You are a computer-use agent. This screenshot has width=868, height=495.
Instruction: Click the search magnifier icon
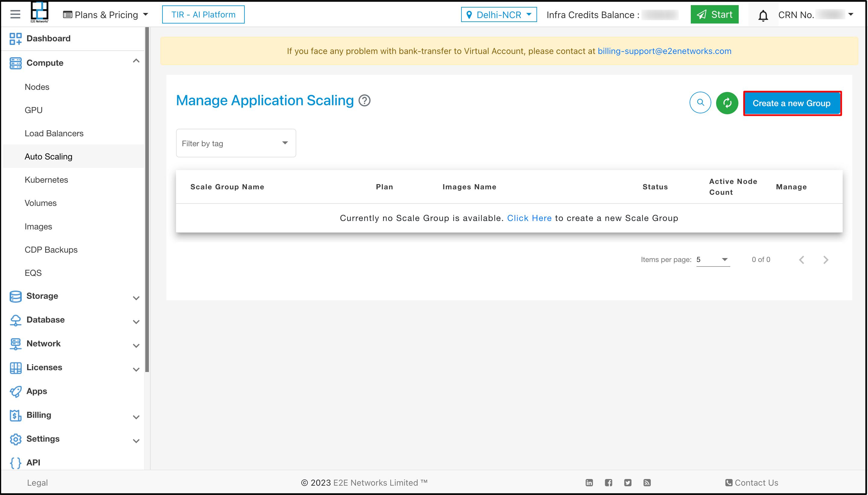point(700,103)
